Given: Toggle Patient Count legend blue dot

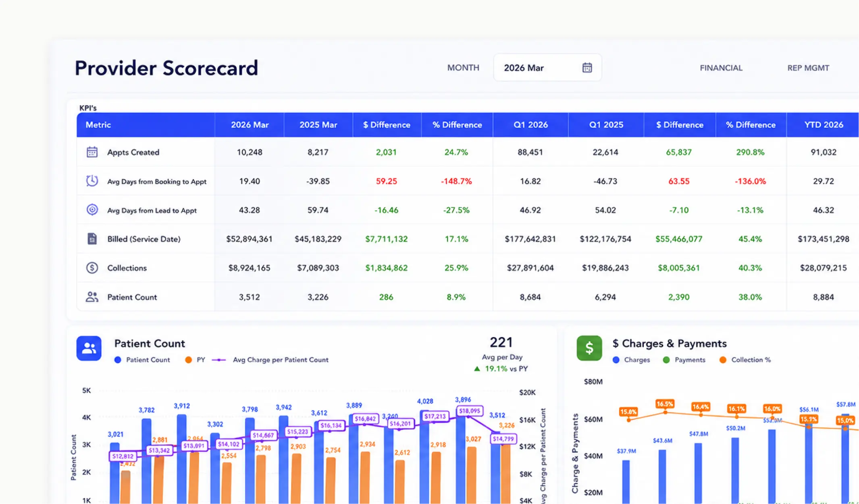Looking at the screenshot, I should point(118,360).
